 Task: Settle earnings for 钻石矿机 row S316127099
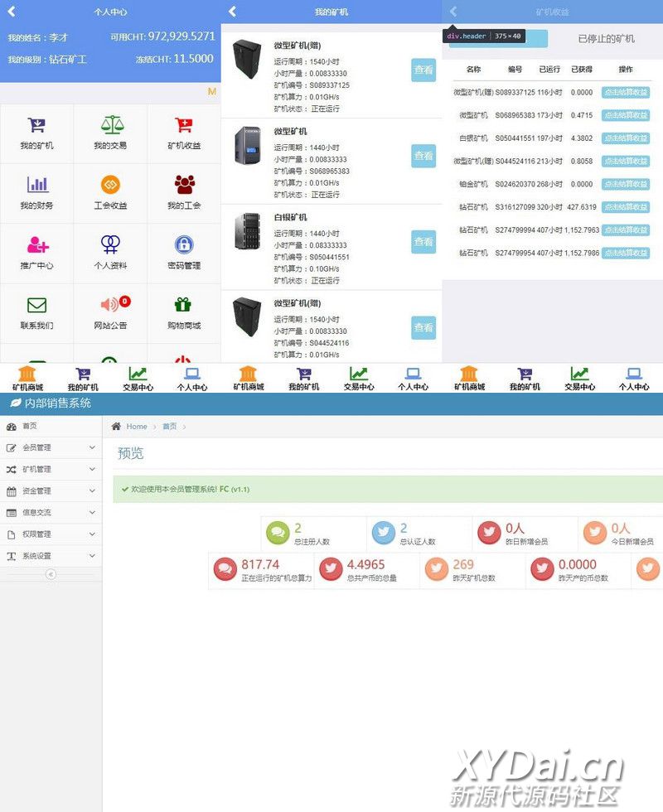click(626, 207)
